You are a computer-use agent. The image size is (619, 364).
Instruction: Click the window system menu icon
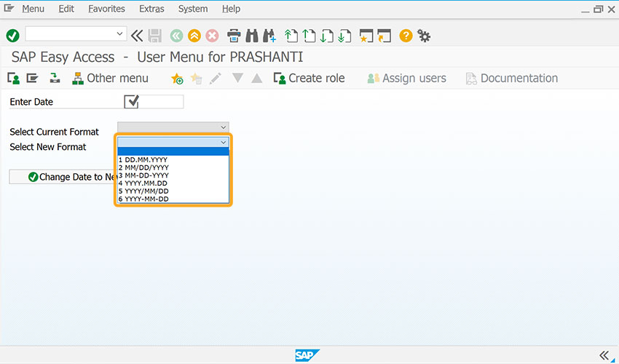tap(9, 8)
